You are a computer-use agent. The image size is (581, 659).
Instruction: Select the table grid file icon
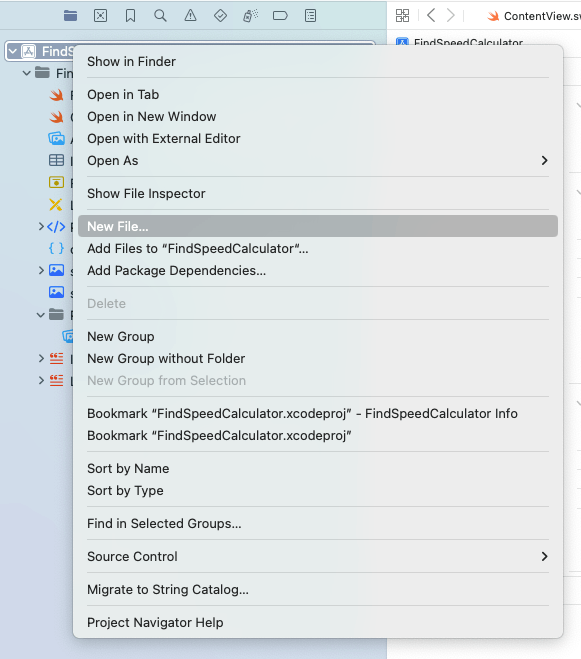click(x=56, y=160)
